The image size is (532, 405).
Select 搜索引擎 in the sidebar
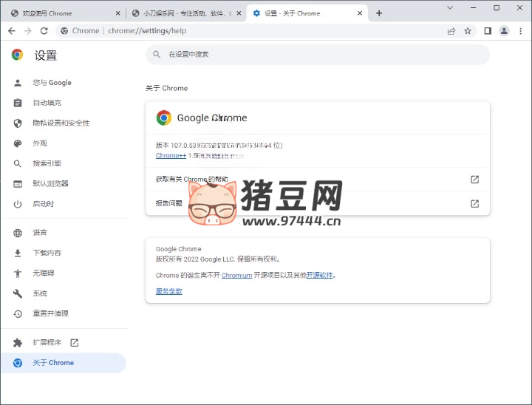pyautogui.click(x=47, y=163)
